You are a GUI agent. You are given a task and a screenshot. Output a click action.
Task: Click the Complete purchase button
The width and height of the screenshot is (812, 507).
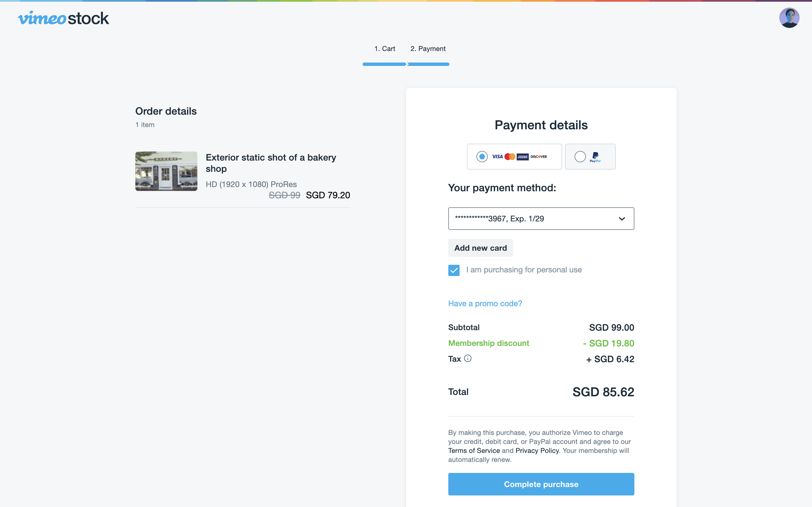(541, 484)
